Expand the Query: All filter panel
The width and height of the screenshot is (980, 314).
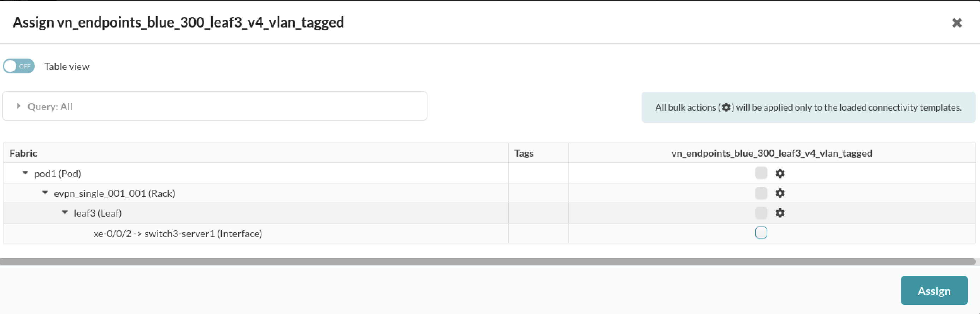(x=18, y=106)
